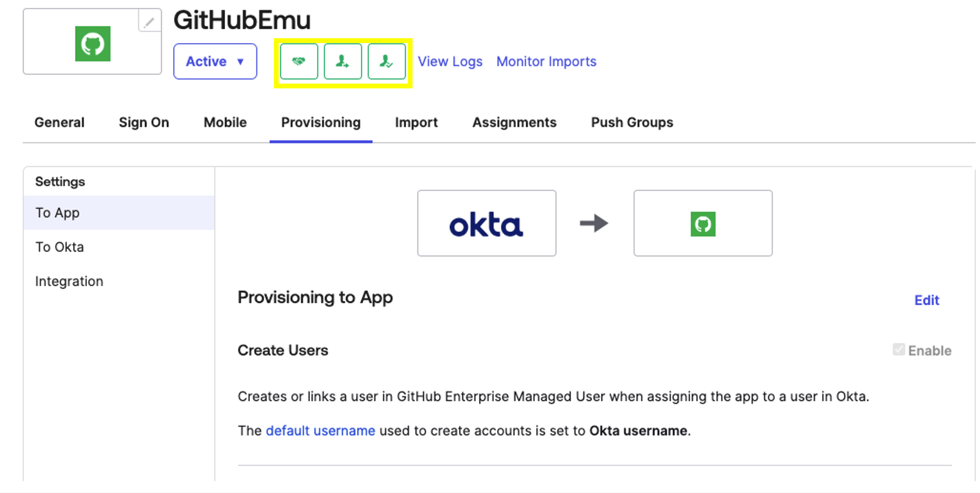Click Edit for Provisioning to App
The image size is (980, 493).
(926, 300)
